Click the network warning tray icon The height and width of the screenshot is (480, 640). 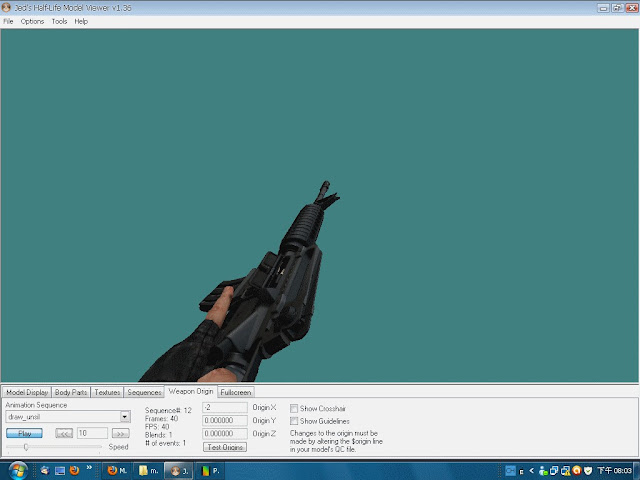[565, 471]
